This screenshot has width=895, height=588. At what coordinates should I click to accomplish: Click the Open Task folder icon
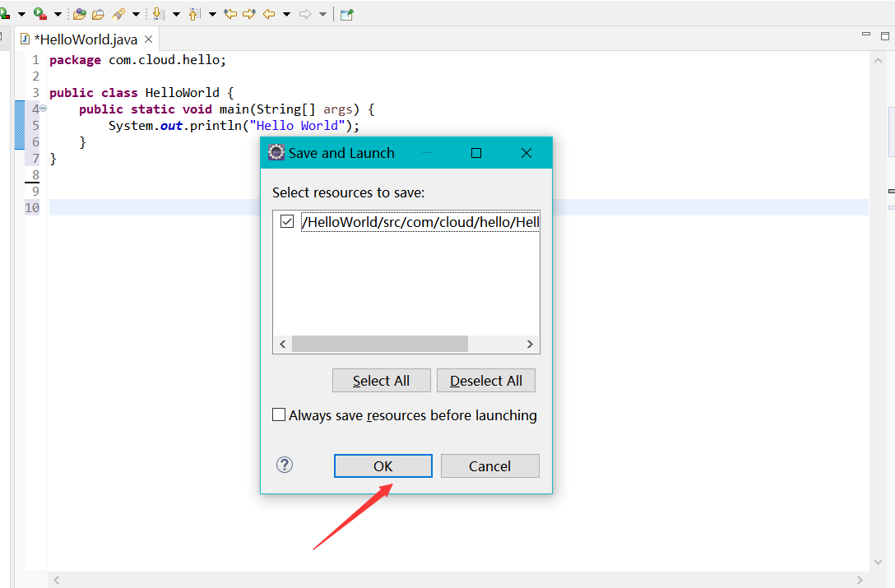point(98,14)
